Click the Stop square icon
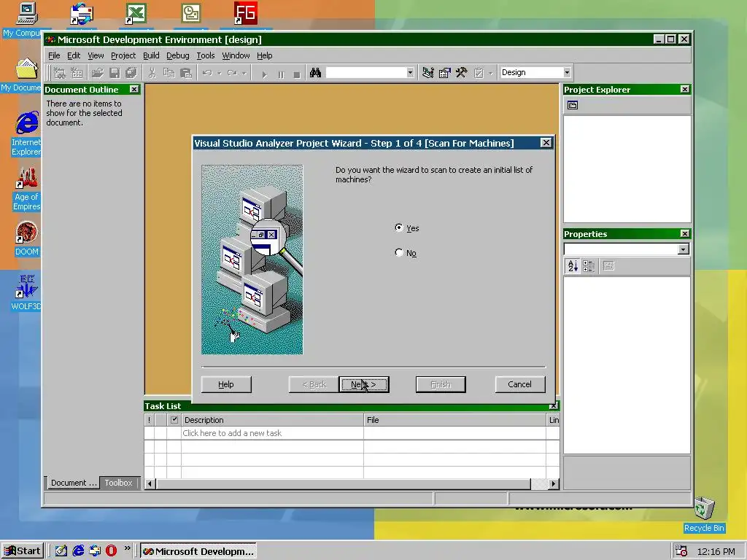Viewport: 747px width, 560px height. (x=297, y=74)
